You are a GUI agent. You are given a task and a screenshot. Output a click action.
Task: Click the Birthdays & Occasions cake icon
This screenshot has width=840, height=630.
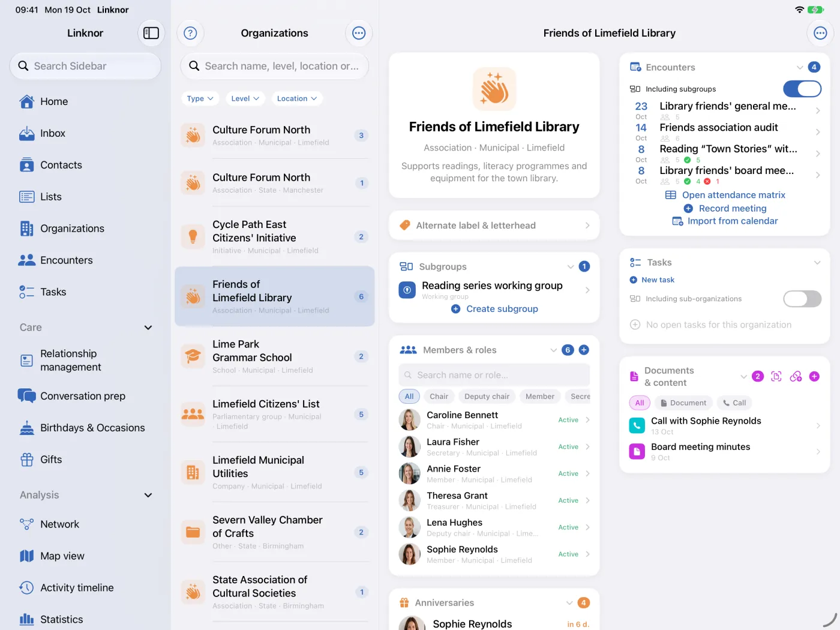pyautogui.click(x=27, y=428)
